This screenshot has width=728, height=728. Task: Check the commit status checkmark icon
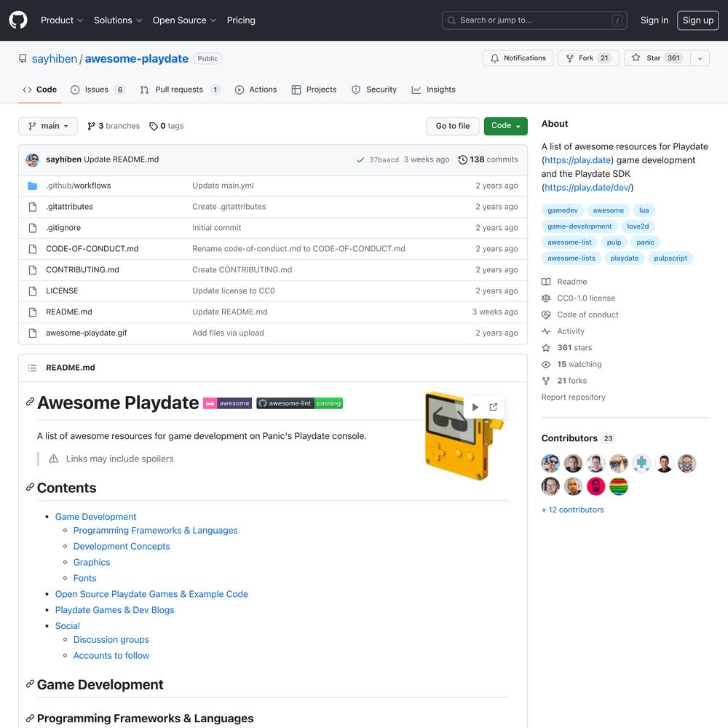[360, 159]
